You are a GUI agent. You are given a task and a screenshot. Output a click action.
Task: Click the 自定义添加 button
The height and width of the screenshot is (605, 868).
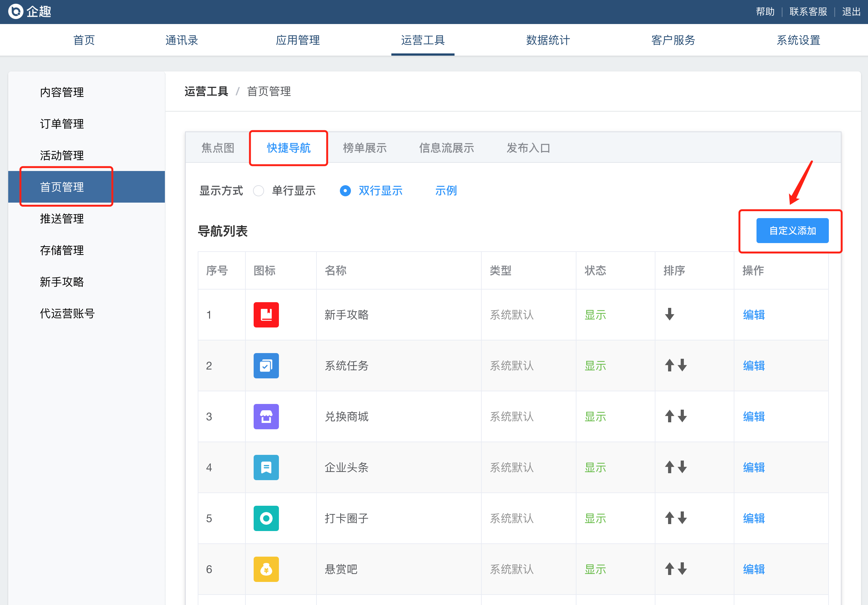pyautogui.click(x=793, y=230)
